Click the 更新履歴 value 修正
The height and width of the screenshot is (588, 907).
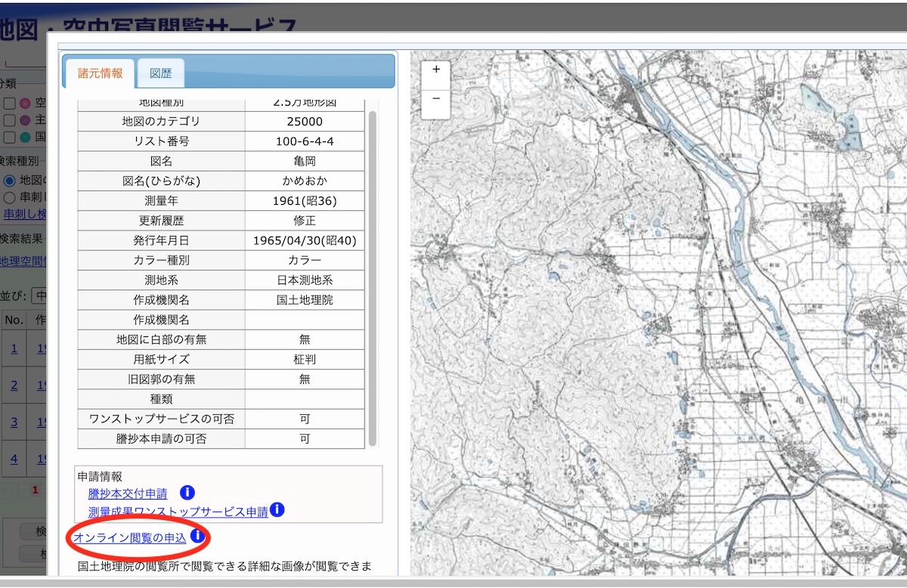point(305,221)
